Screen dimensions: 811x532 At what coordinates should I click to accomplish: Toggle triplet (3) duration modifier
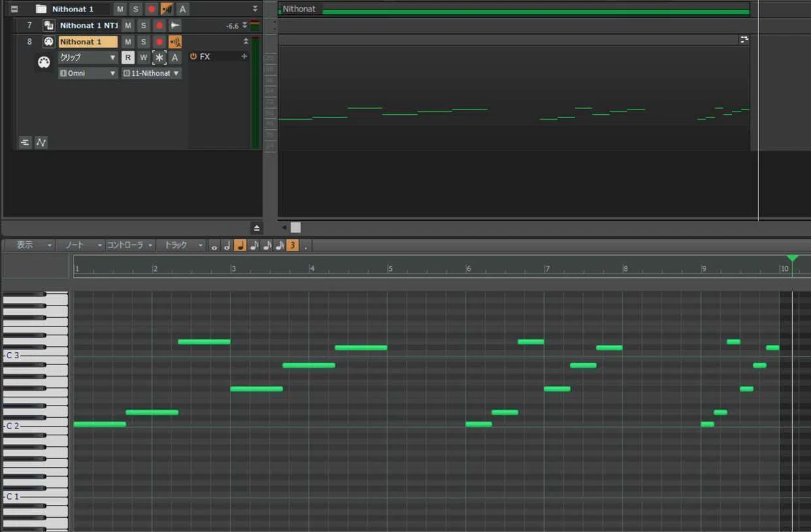pyautogui.click(x=292, y=245)
